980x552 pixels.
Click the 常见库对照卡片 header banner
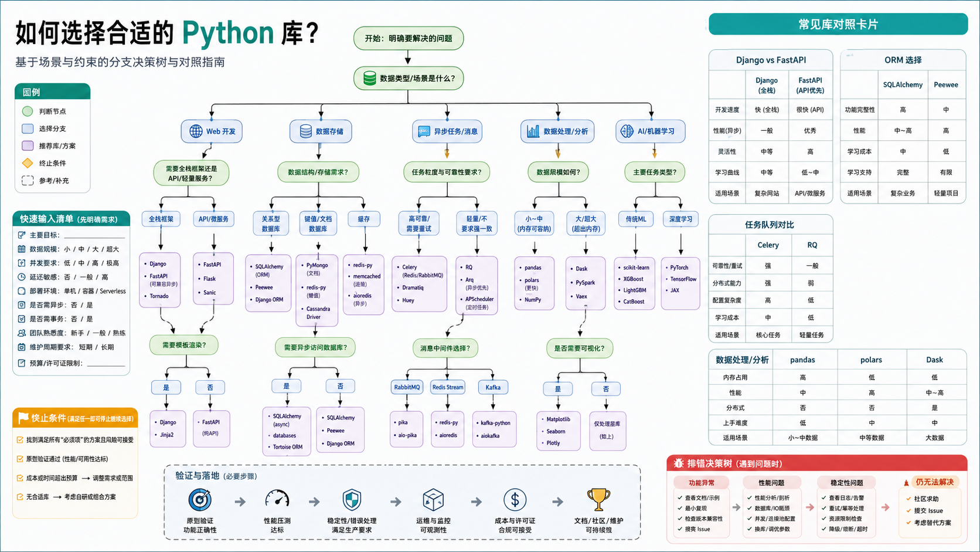pyautogui.click(x=838, y=24)
